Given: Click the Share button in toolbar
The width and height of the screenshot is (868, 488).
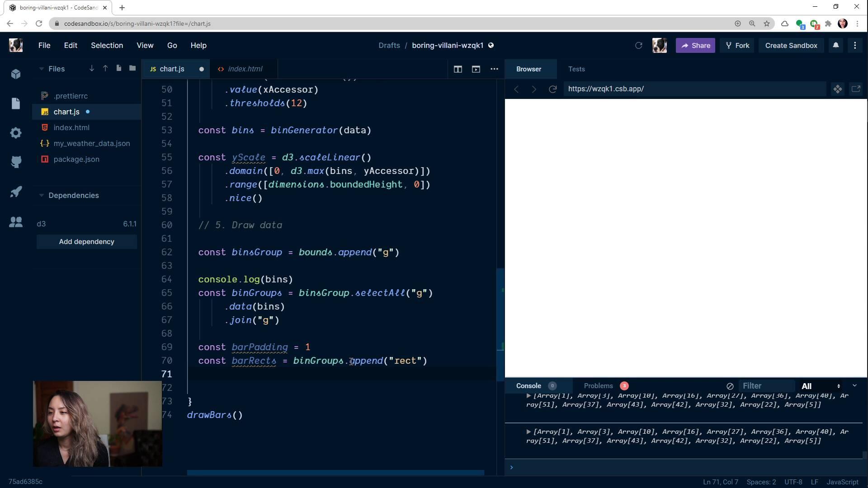Looking at the screenshot, I should [696, 45].
